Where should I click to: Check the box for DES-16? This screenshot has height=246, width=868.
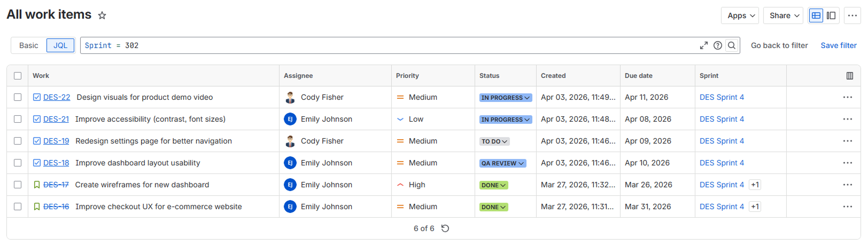18,207
